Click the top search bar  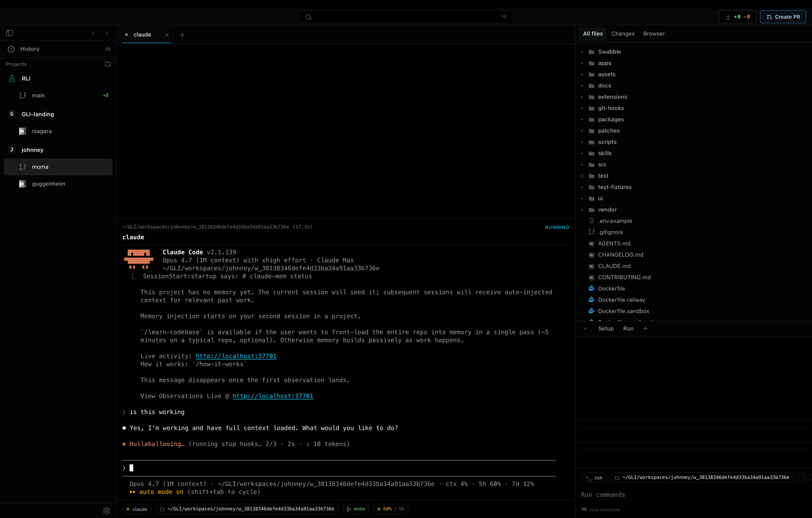406,17
